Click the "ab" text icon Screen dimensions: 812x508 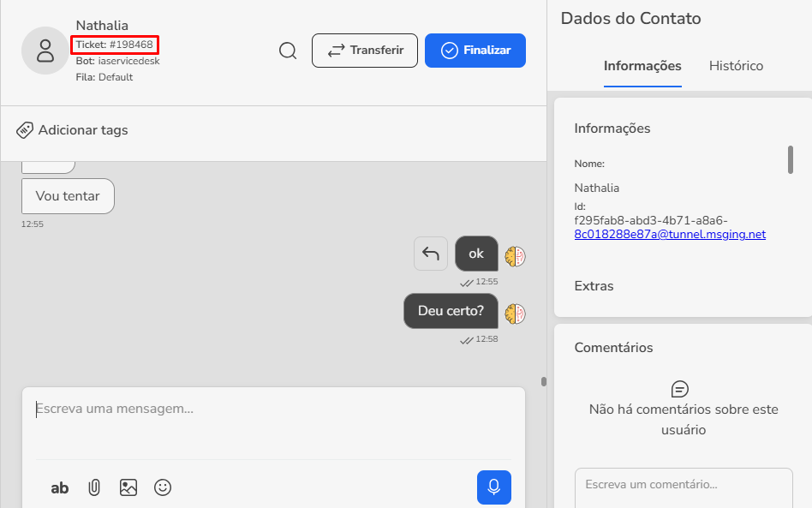[x=60, y=487]
